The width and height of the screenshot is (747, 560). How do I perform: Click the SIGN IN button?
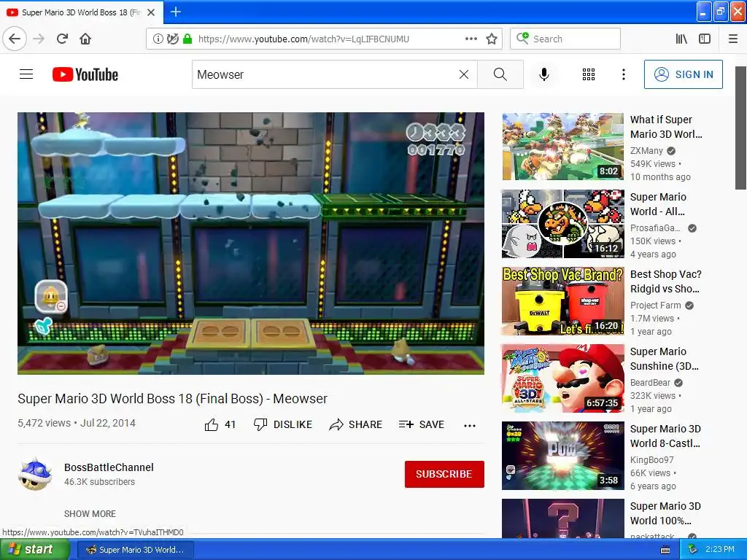click(x=683, y=74)
